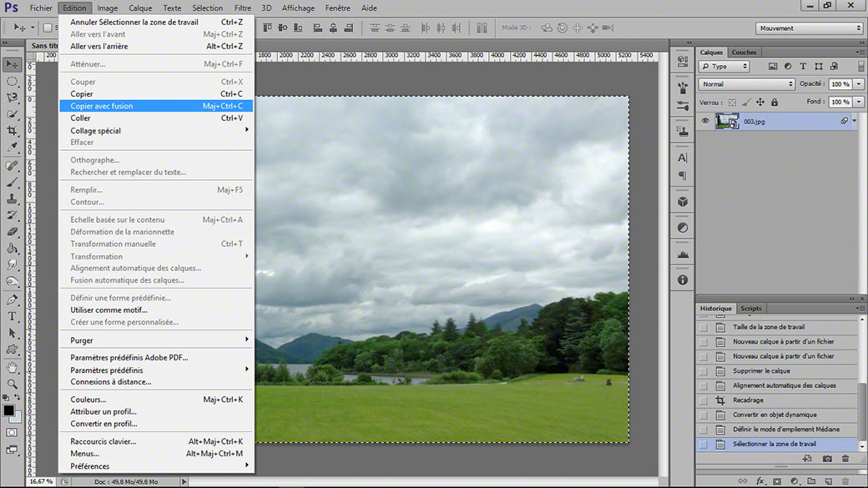Click the black foreground color swatch
This screenshot has width=868, height=488.
[9, 410]
